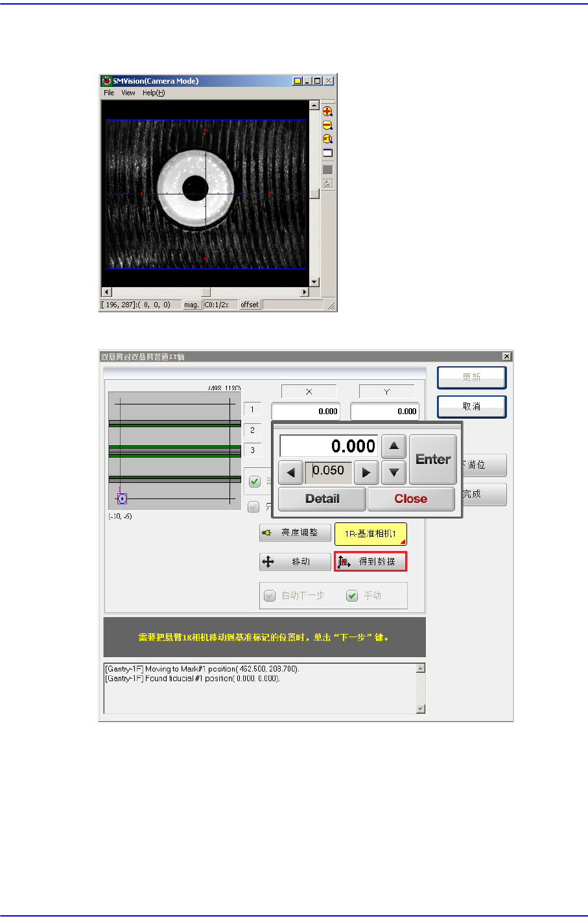The height and width of the screenshot is (923, 588).
Task: Click the 亮度调整 brightness button
Action: [x=295, y=533]
